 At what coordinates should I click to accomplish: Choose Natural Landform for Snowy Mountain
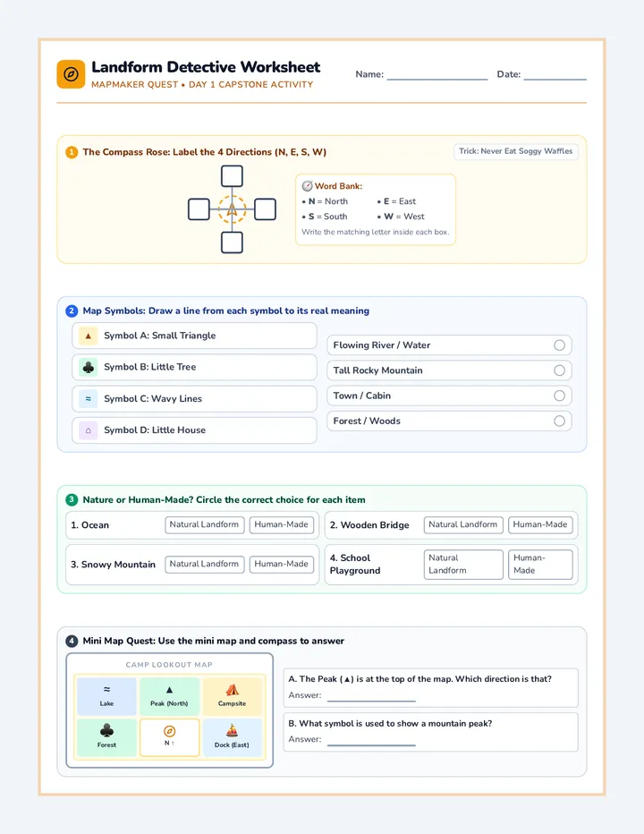[x=205, y=565]
